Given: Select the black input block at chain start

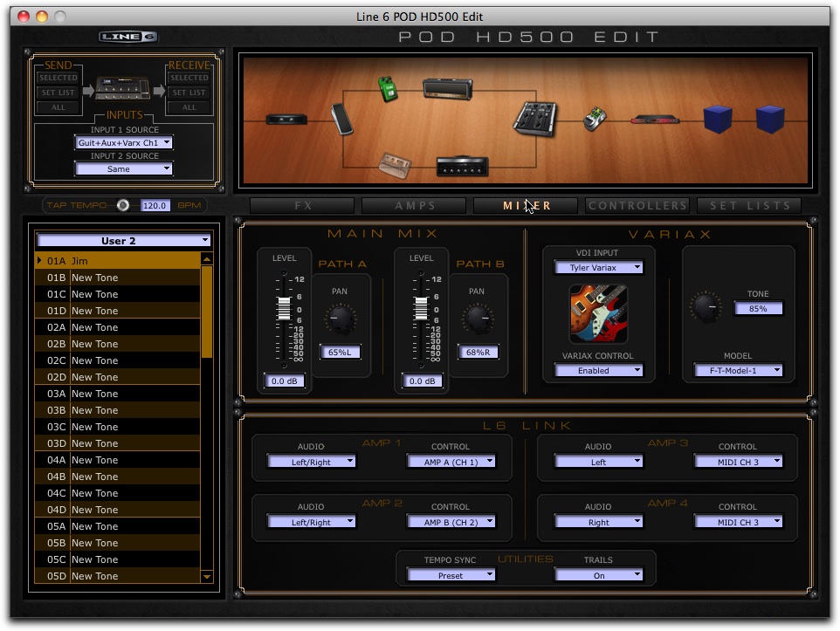Looking at the screenshot, I should coord(286,119).
